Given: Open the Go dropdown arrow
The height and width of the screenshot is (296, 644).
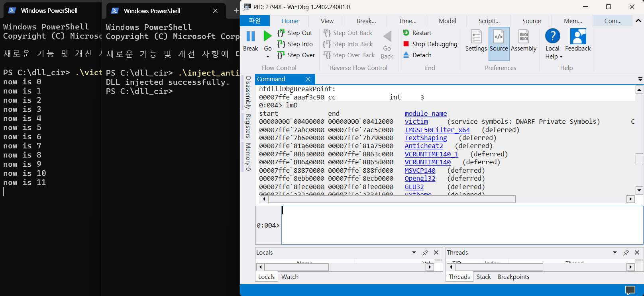Looking at the screenshot, I should click(268, 57).
